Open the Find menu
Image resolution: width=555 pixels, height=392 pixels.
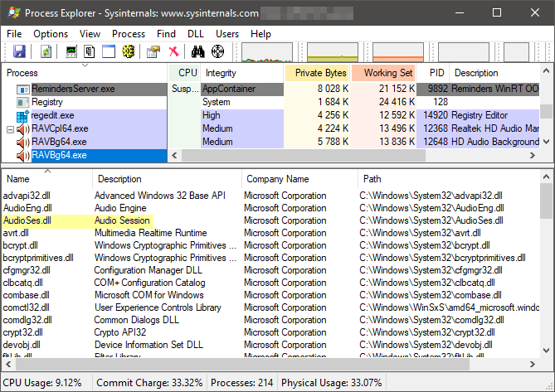click(x=167, y=34)
